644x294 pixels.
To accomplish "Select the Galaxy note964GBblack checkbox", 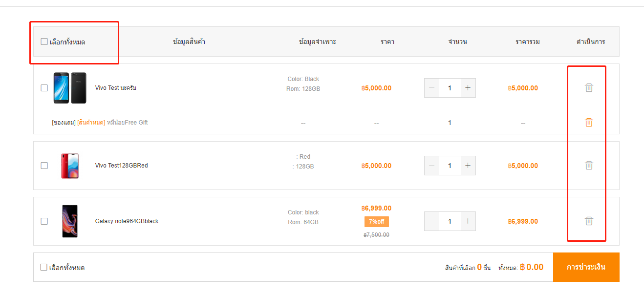I will point(44,221).
